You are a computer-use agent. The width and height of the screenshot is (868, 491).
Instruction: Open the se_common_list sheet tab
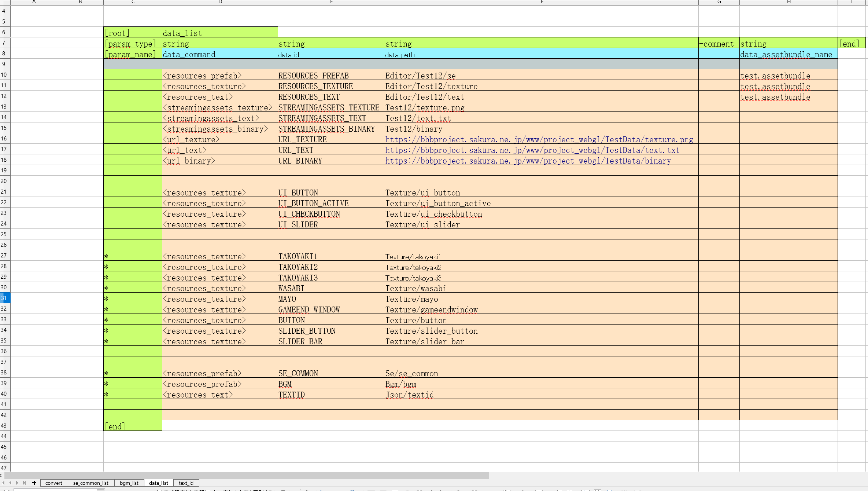point(91,483)
